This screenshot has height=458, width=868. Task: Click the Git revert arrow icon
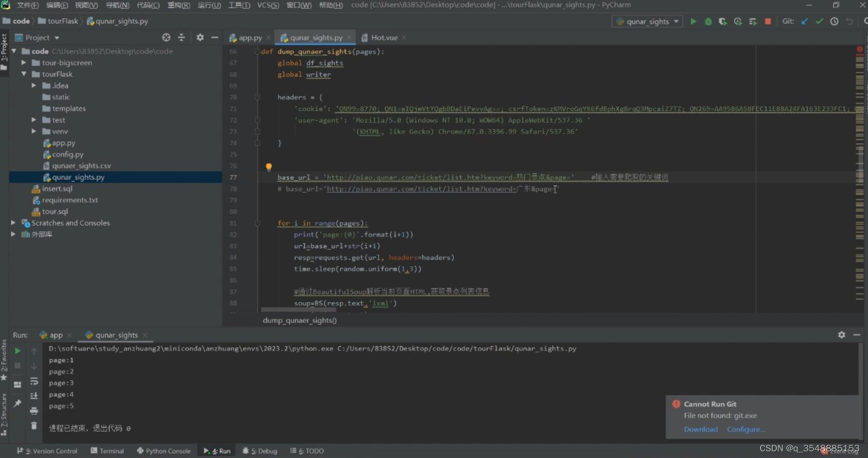point(849,21)
